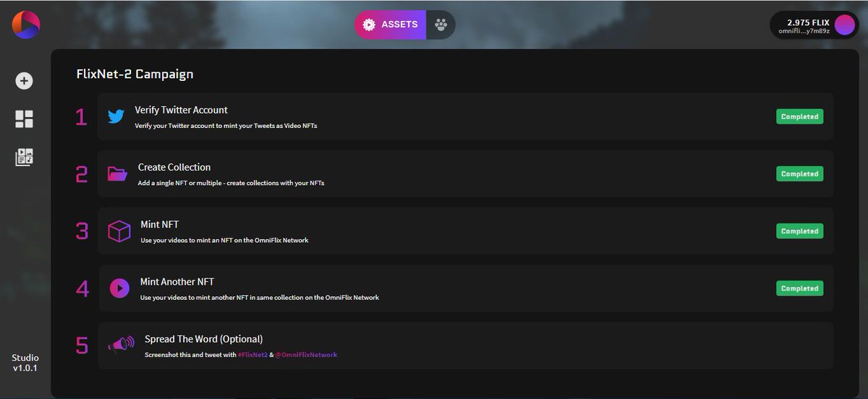Click the plus create icon in sidebar
This screenshot has width=868, height=399.
tap(25, 81)
